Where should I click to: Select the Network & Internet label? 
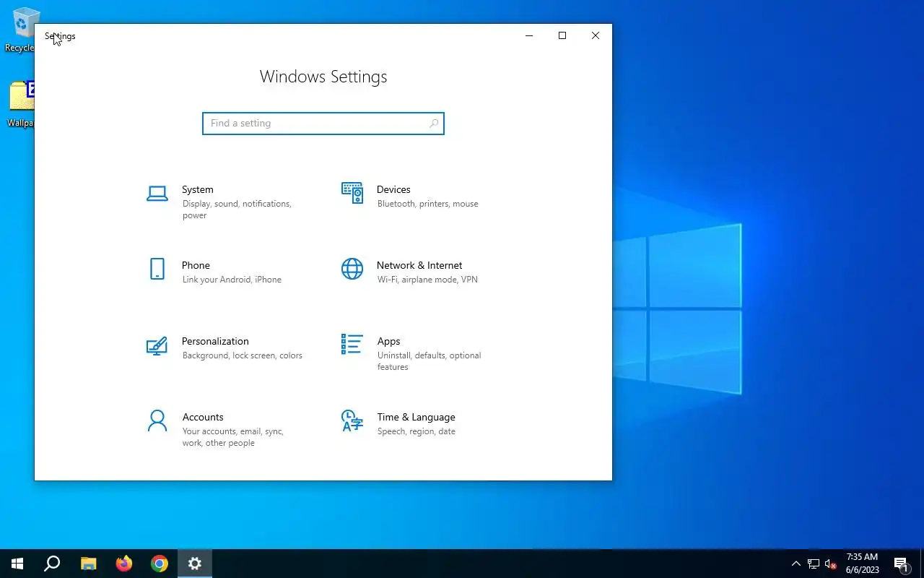click(x=419, y=265)
